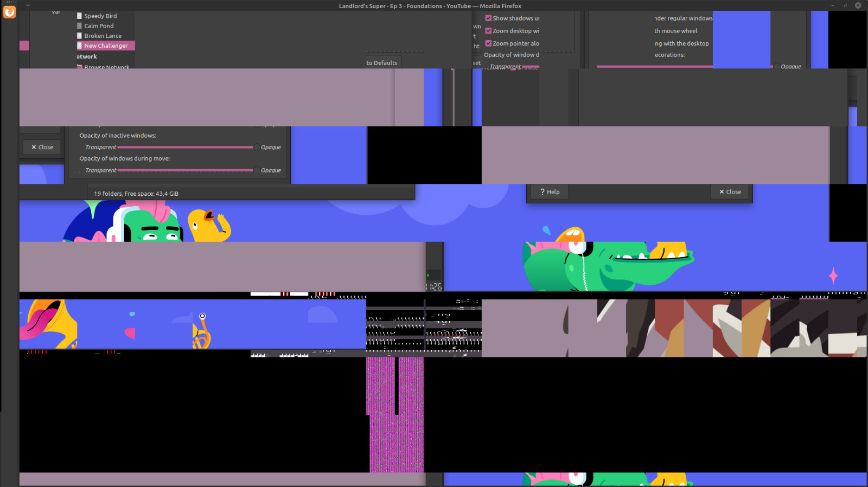This screenshot has width=868, height=487.
Task: Minimize the Firefox window
Action: (833, 5)
